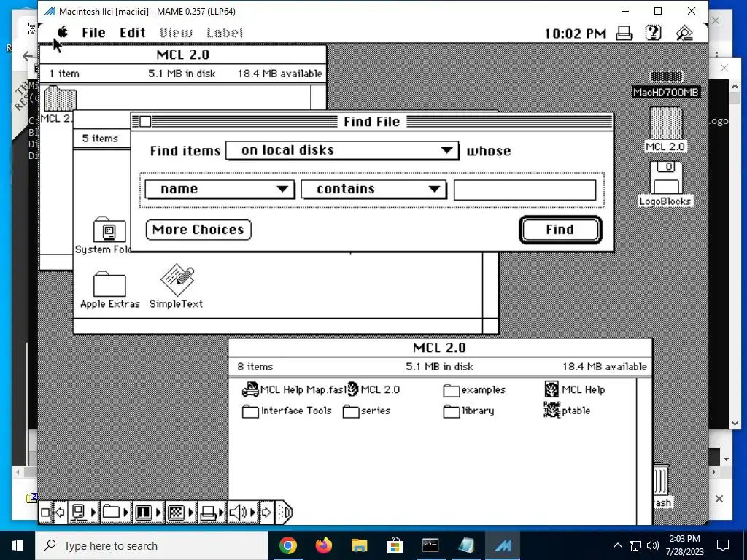Close the Find File window via close box
The image size is (747, 560).
coord(145,122)
